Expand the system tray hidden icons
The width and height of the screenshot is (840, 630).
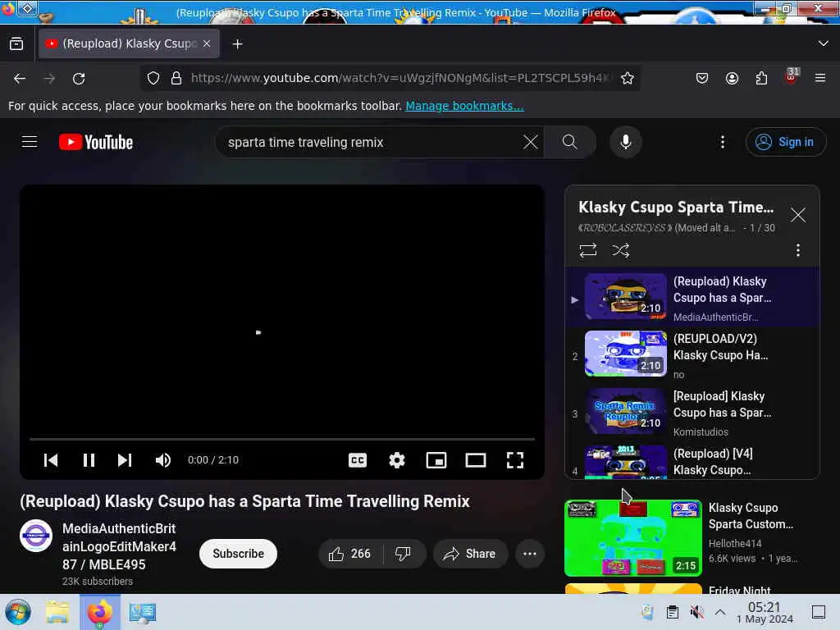point(720,612)
